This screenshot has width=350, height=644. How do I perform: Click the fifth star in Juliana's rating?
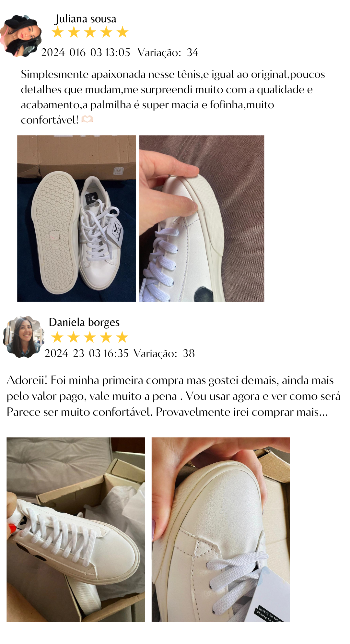[x=122, y=32]
